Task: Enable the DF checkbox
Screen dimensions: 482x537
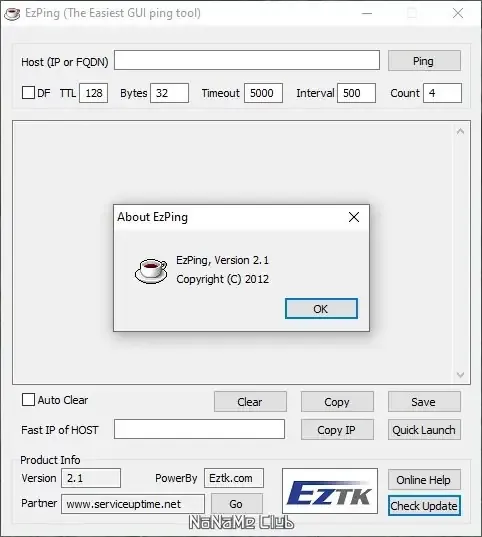Action: click(x=28, y=92)
